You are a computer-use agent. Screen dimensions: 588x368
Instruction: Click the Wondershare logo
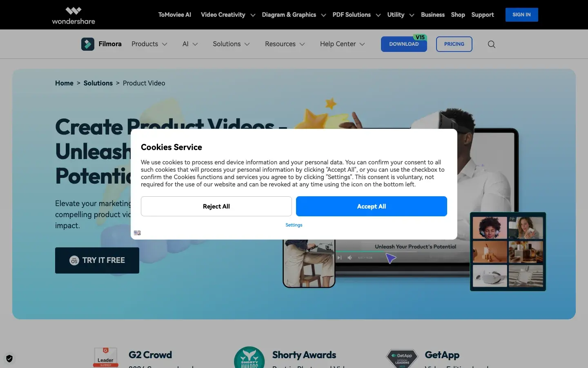click(73, 15)
